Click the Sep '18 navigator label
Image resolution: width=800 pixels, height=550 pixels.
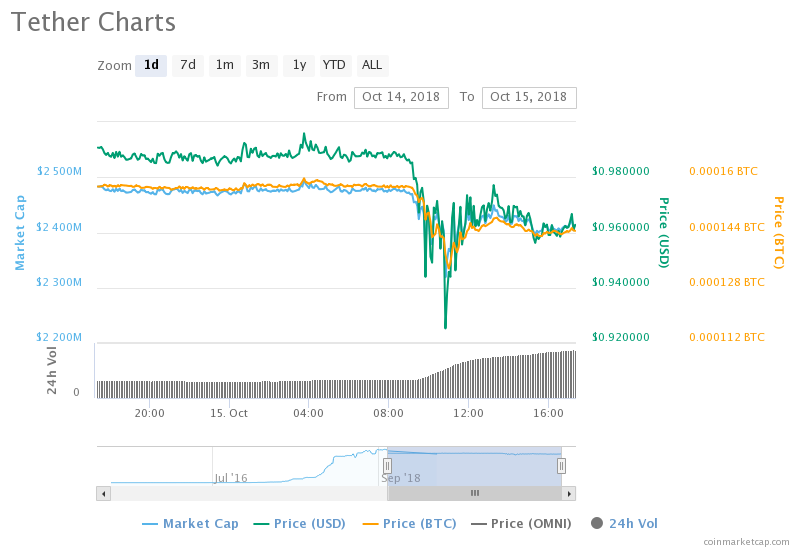click(x=401, y=478)
